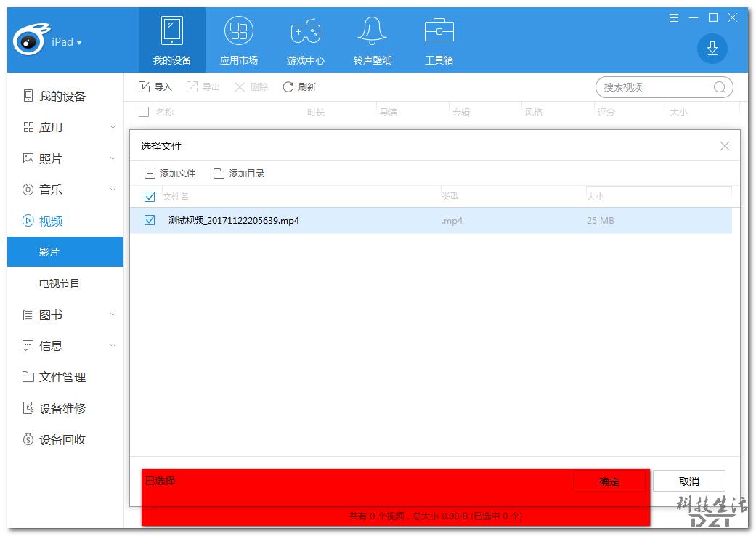The image size is (756, 536).
Task: Switch to the 我的设备 tab
Action: click(171, 40)
